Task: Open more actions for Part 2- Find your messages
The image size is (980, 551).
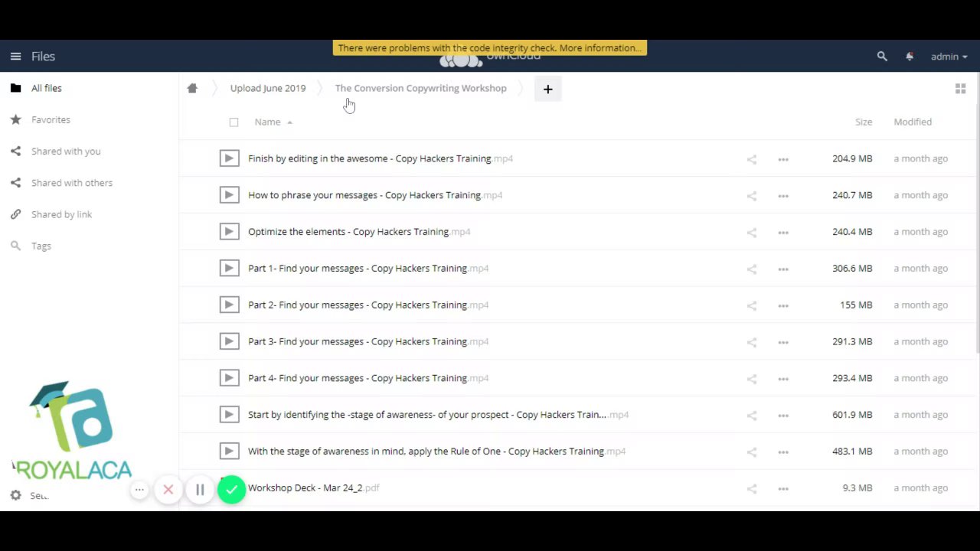Action: [783, 305]
